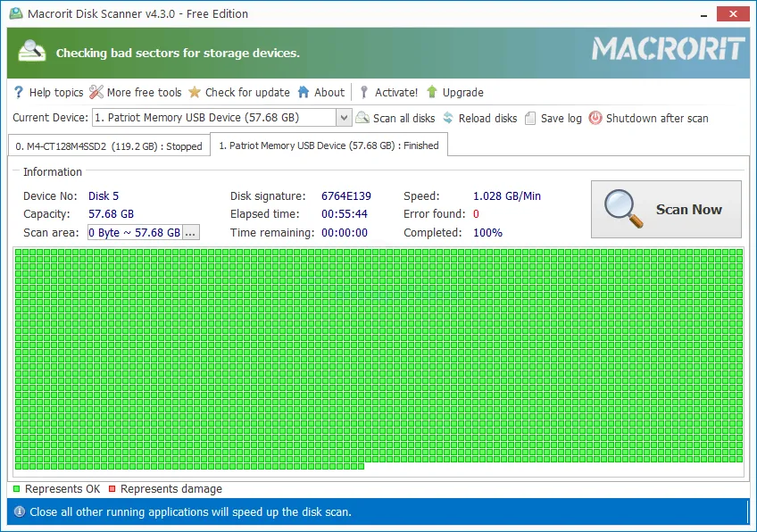This screenshot has width=757, height=532.
Task: Click Disk signature value 6764E139
Action: coord(346,196)
